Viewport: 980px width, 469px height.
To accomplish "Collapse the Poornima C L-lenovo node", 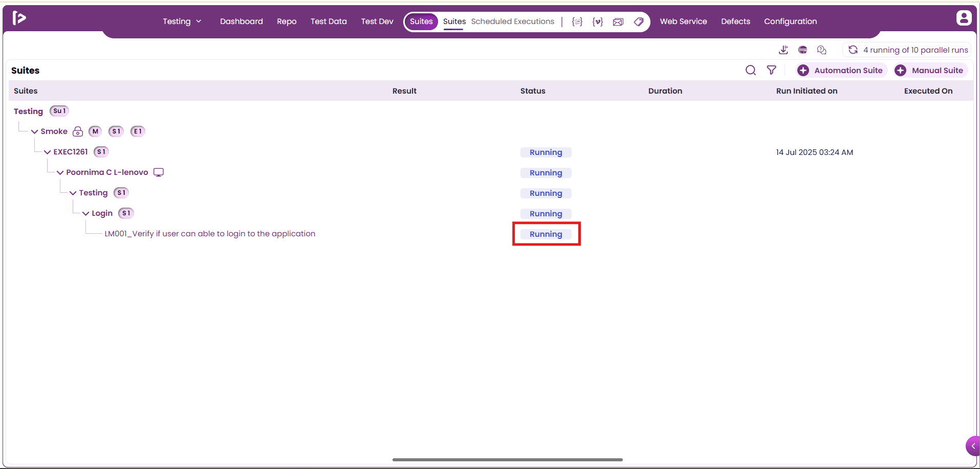I will click(x=60, y=172).
